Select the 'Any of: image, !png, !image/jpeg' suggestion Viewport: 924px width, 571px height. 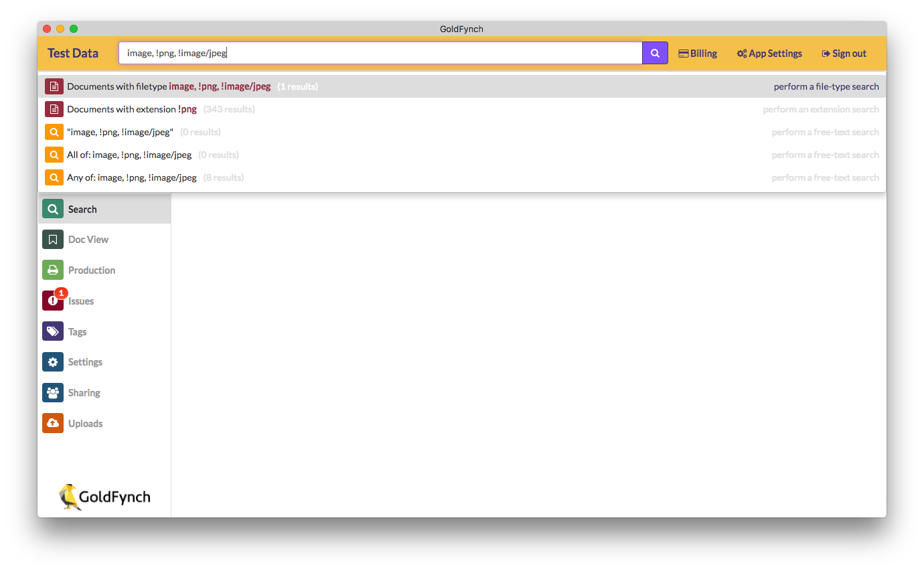pos(131,177)
